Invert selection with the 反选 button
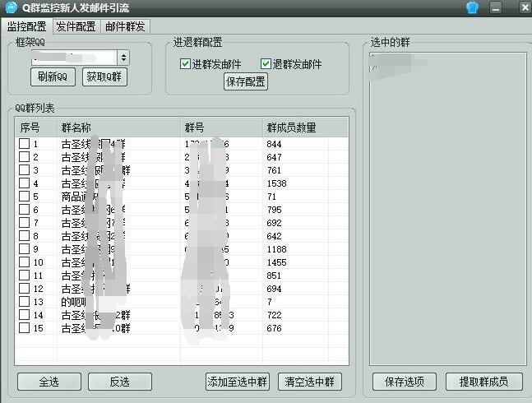532x403 pixels. (x=120, y=382)
